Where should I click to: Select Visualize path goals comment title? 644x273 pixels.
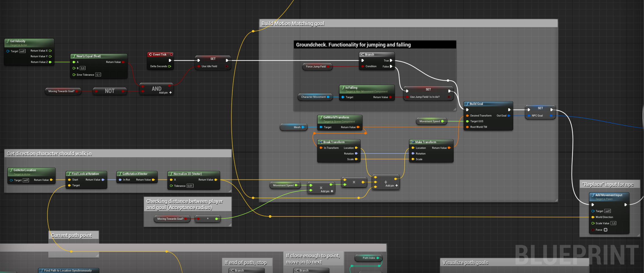(x=465, y=263)
